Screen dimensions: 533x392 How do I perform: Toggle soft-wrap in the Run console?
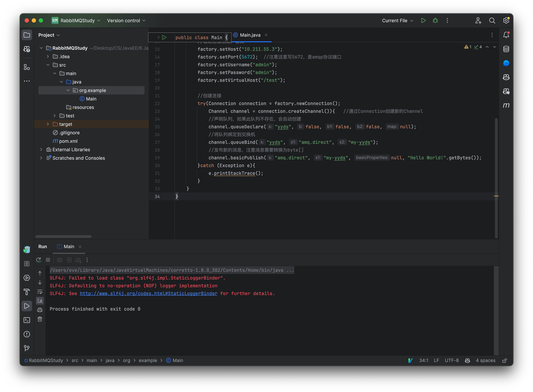click(40, 292)
